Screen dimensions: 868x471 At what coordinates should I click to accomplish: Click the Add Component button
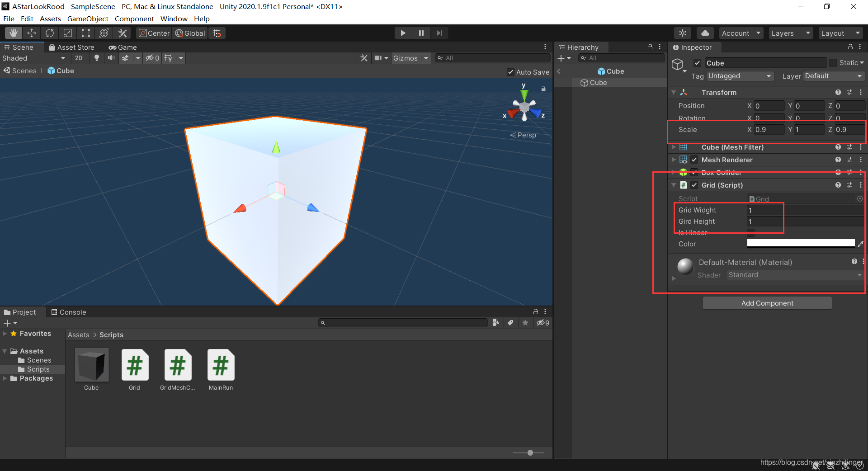click(x=767, y=303)
